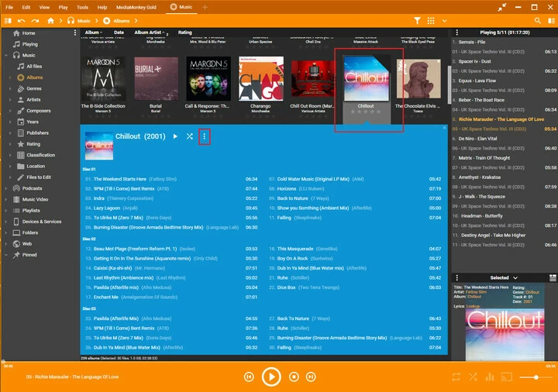Change Selected panel layout icon
558x392 pixels.
(x=553, y=277)
